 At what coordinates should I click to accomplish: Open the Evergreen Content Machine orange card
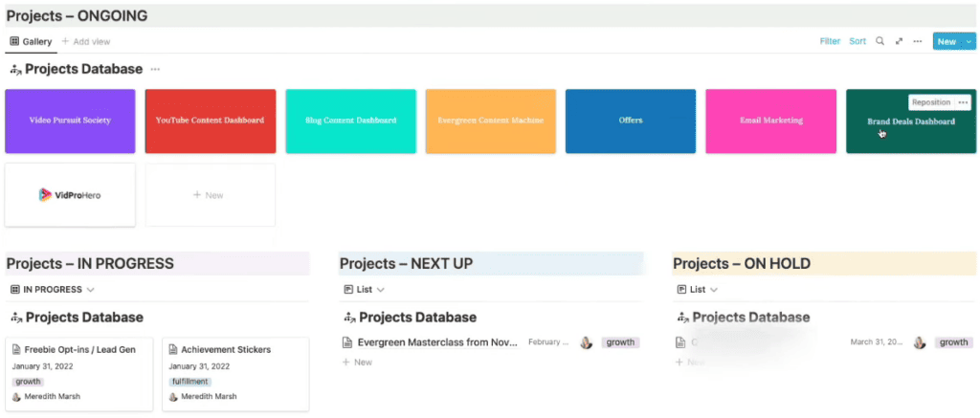(x=491, y=121)
